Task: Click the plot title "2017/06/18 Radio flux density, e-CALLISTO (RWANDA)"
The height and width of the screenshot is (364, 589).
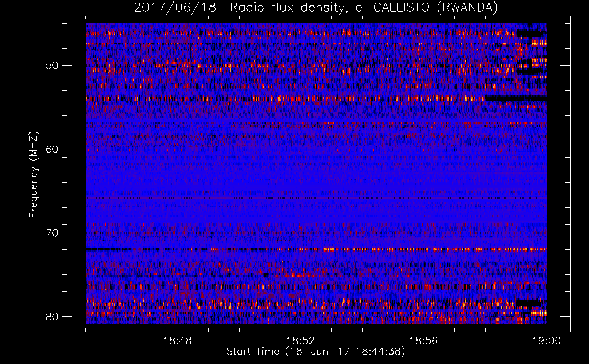Action: (x=316, y=8)
